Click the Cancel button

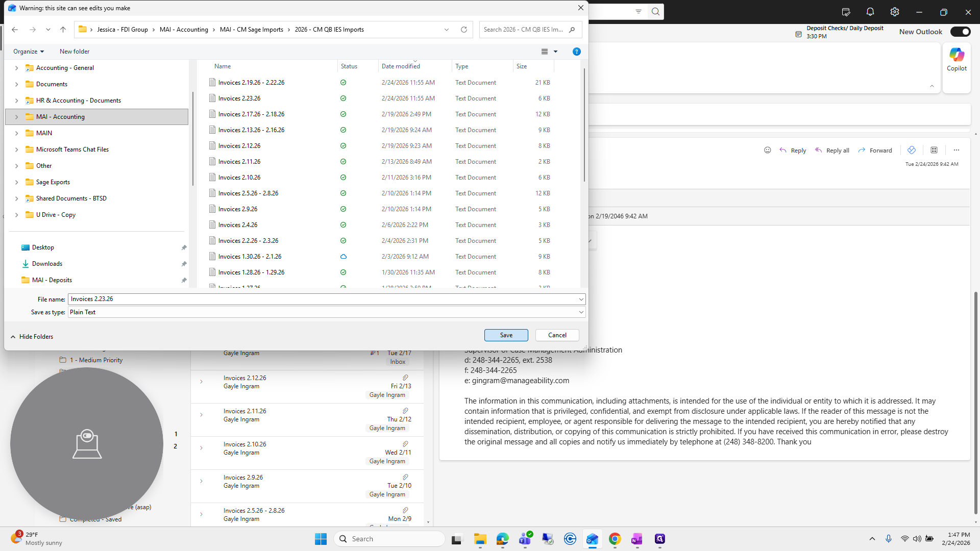click(x=557, y=335)
